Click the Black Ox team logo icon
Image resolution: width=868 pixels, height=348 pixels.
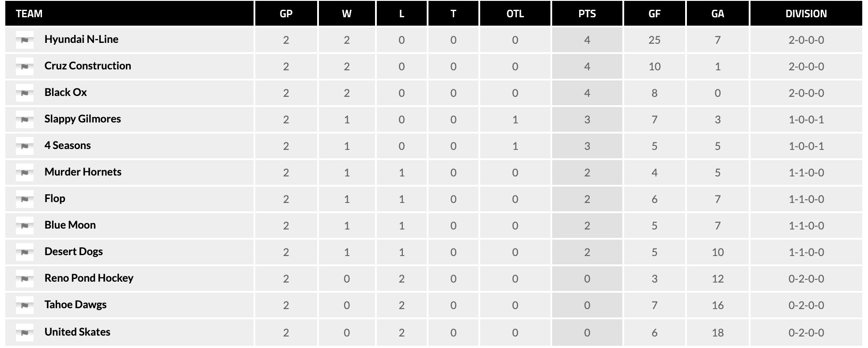click(25, 93)
